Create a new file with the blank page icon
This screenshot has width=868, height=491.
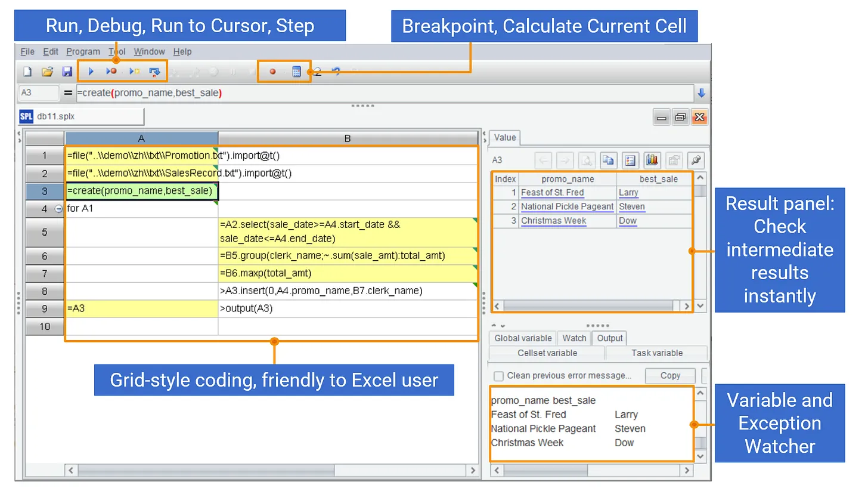(x=27, y=72)
